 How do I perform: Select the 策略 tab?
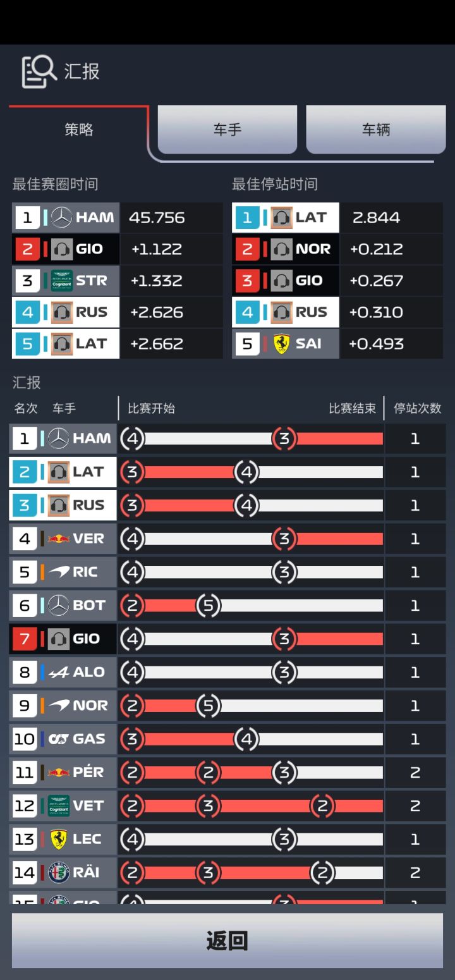(x=79, y=130)
